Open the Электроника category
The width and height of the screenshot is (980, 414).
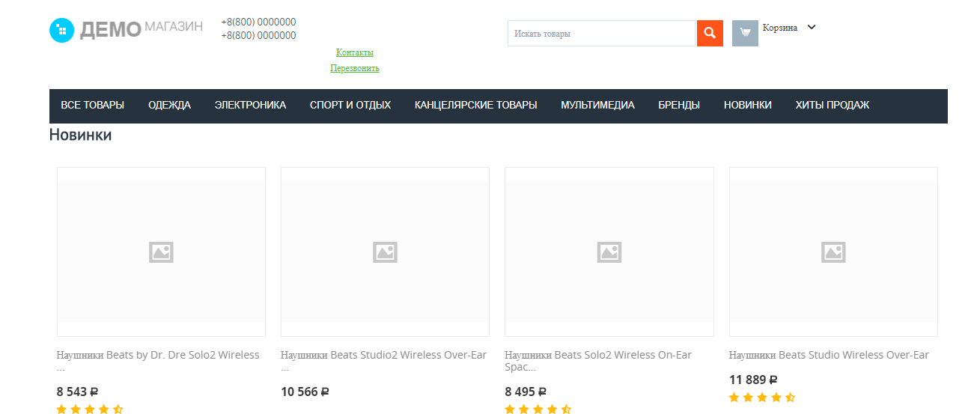coord(250,106)
